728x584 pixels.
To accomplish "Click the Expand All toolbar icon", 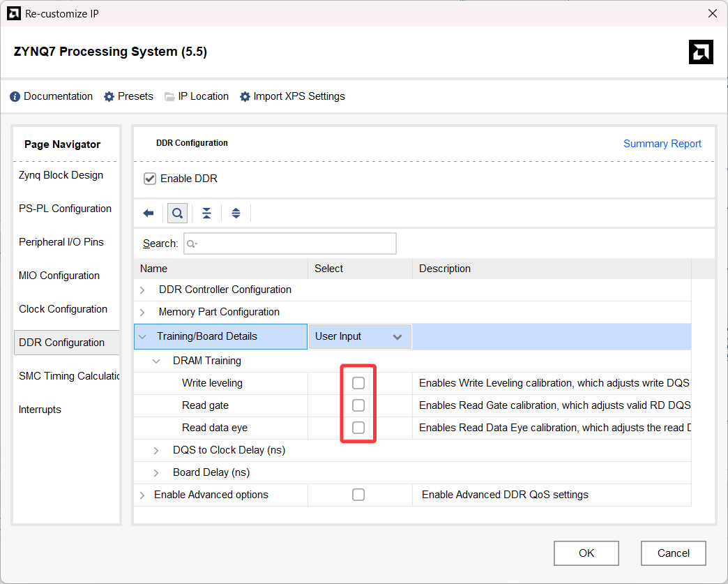I will [x=236, y=214].
